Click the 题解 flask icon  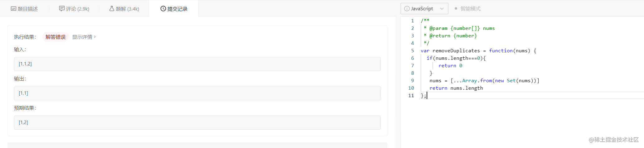112,8
